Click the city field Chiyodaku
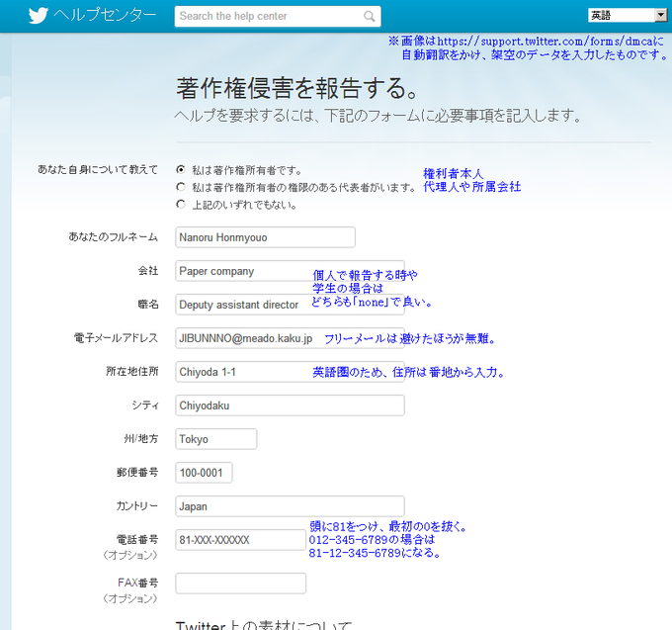Screen dimensions: 672x630 click(x=290, y=405)
